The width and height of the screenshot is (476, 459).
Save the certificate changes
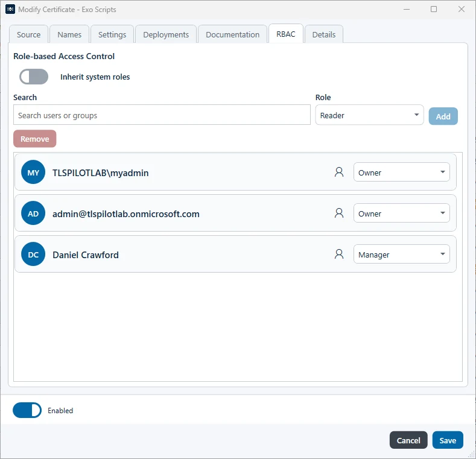pyautogui.click(x=448, y=440)
